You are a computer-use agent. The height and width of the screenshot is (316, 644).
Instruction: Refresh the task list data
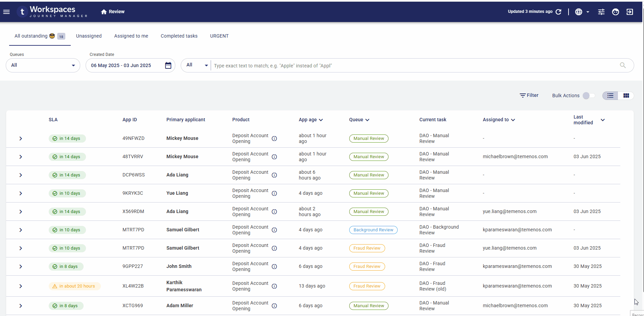coord(558,12)
